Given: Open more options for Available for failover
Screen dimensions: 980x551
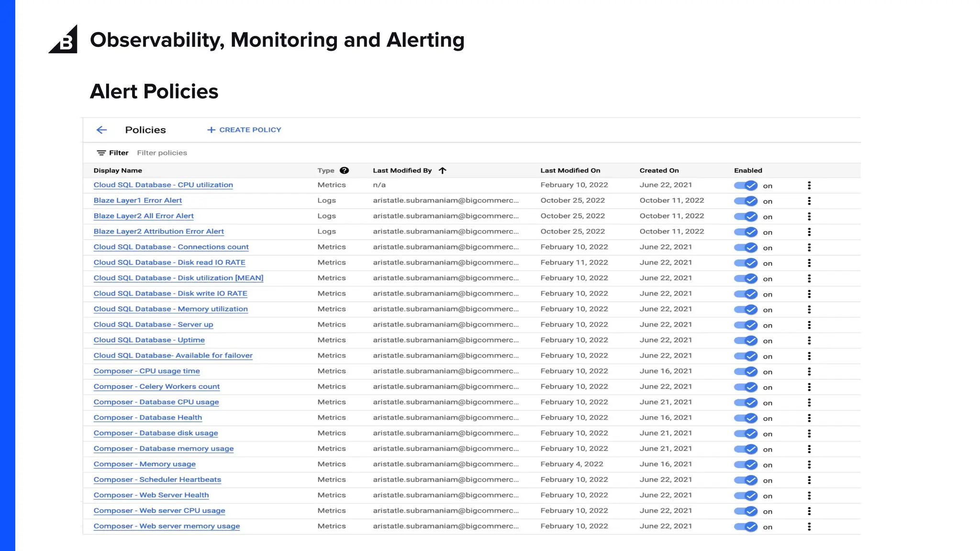Looking at the screenshot, I should tap(809, 356).
